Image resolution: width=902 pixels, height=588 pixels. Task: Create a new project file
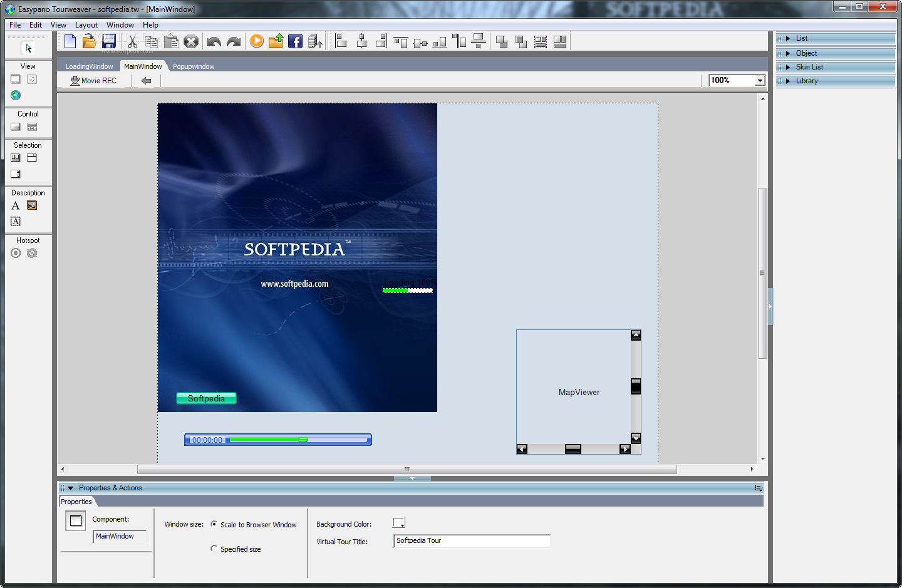pos(70,41)
